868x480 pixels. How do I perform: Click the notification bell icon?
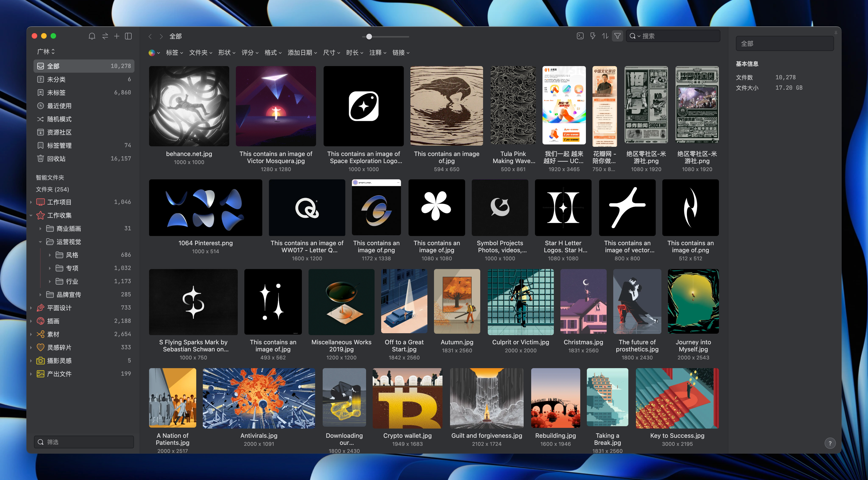[x=92, y=36]
